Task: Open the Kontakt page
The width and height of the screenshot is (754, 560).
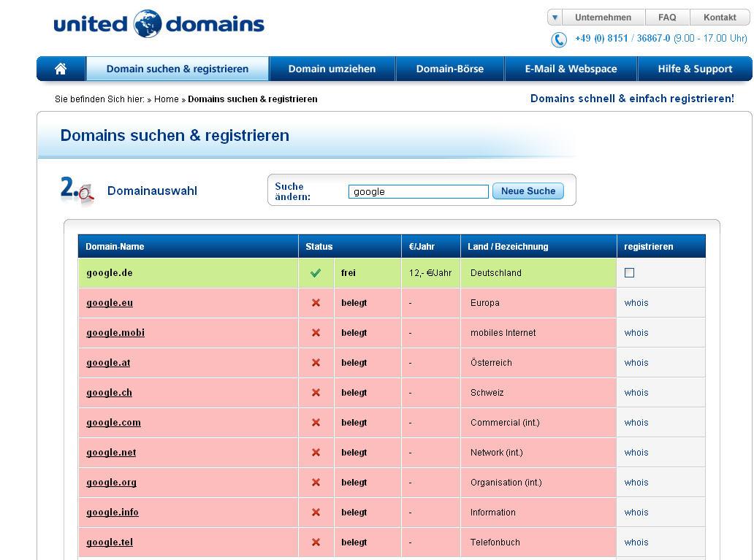Action: (x=720, y=18)
